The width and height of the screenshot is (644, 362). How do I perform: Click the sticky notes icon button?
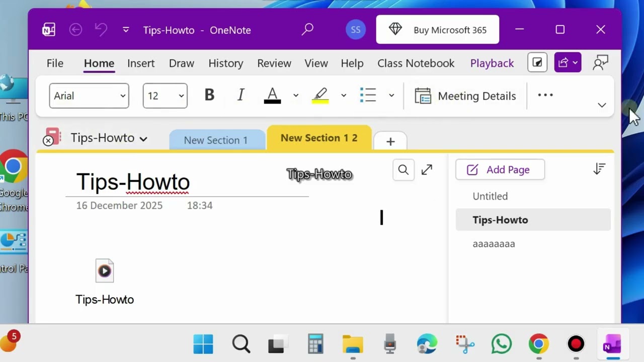tap(537, 63)
